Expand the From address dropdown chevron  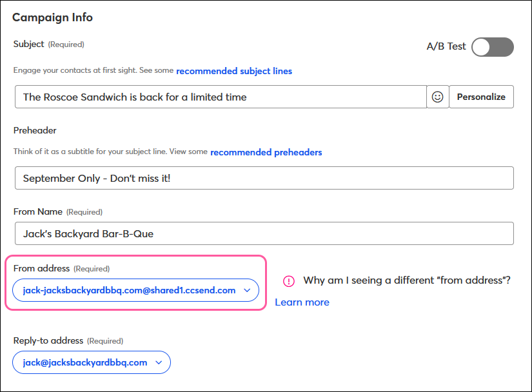[x=247, y=290]
